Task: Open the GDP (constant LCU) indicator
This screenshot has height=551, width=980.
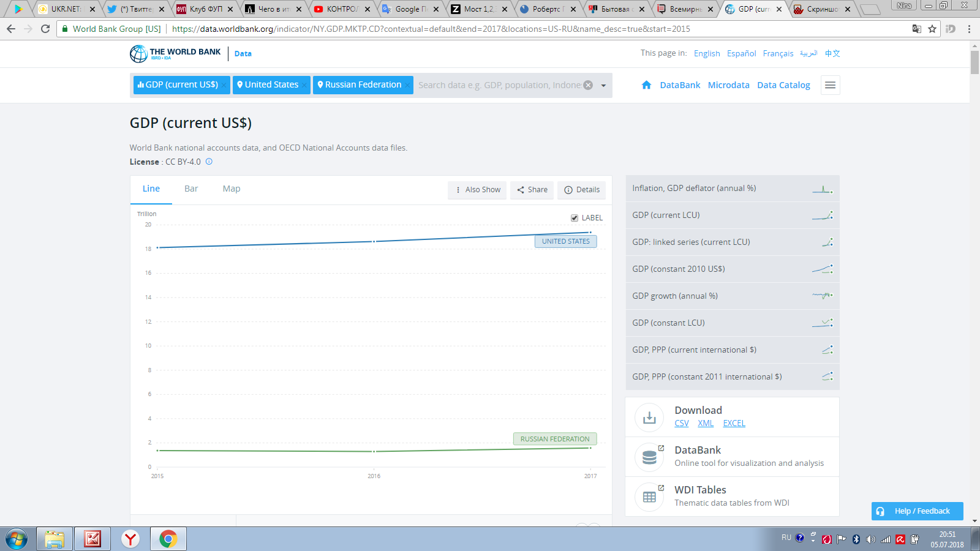Action: pyautogui.click(x=733, y=323)
